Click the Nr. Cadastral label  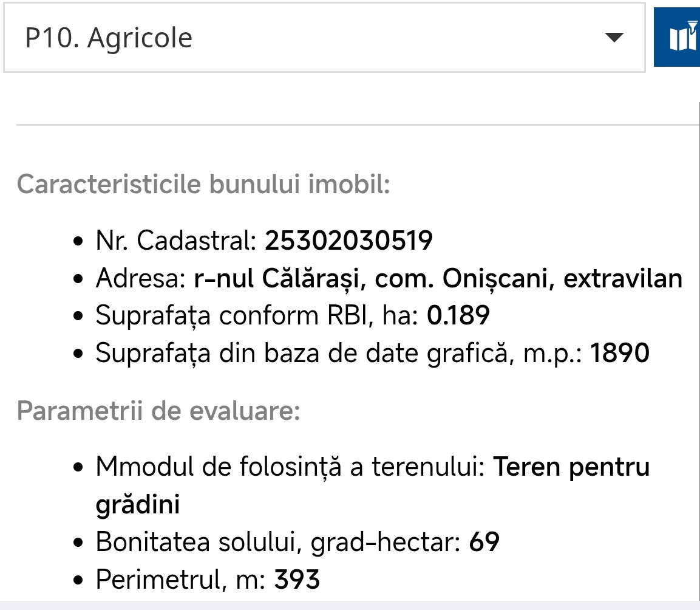176,241
